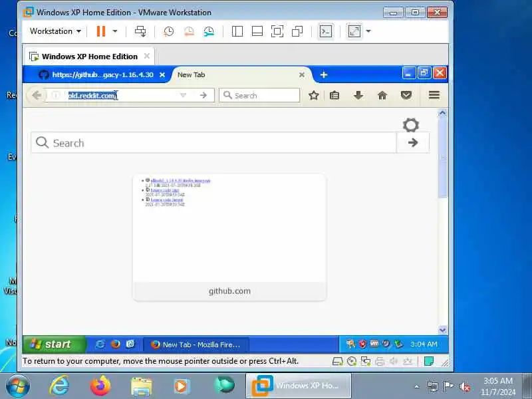Screen dimensions: 532x399
Task: Switch to Unity mode icon
Action: pos(297,31)
